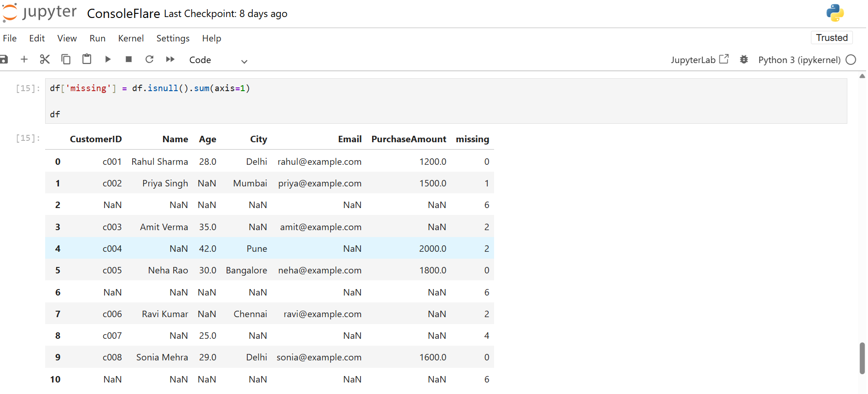Image resolution: width=868 pixels, height=394 pixels.
Task: Select the Python 3 (ipykernel) kernel name
Action: tap(799, 60)
